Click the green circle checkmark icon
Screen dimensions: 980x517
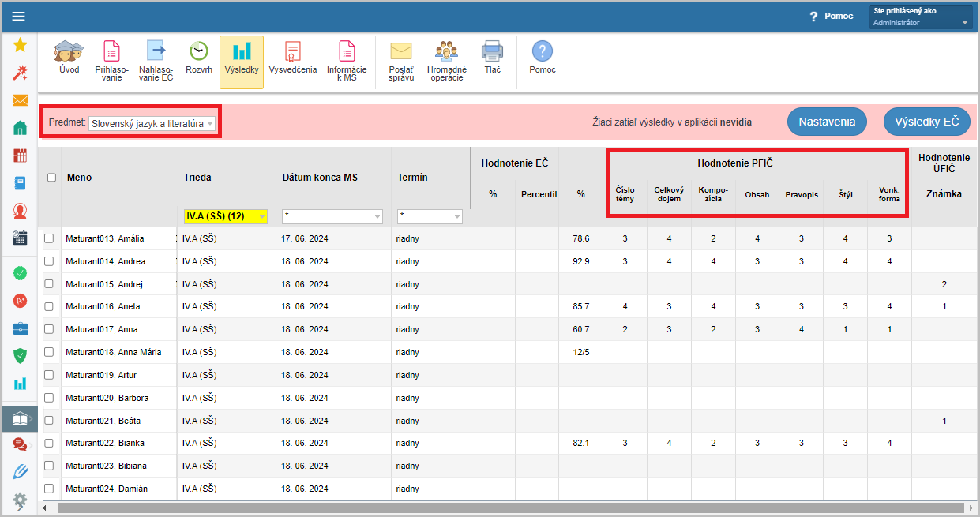tap(21, 273)
